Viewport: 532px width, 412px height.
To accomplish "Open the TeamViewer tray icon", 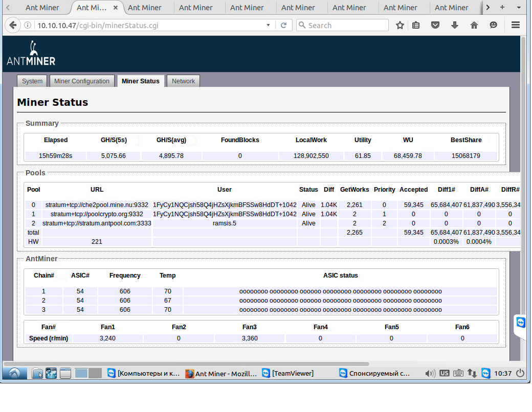I will point(486,373).
